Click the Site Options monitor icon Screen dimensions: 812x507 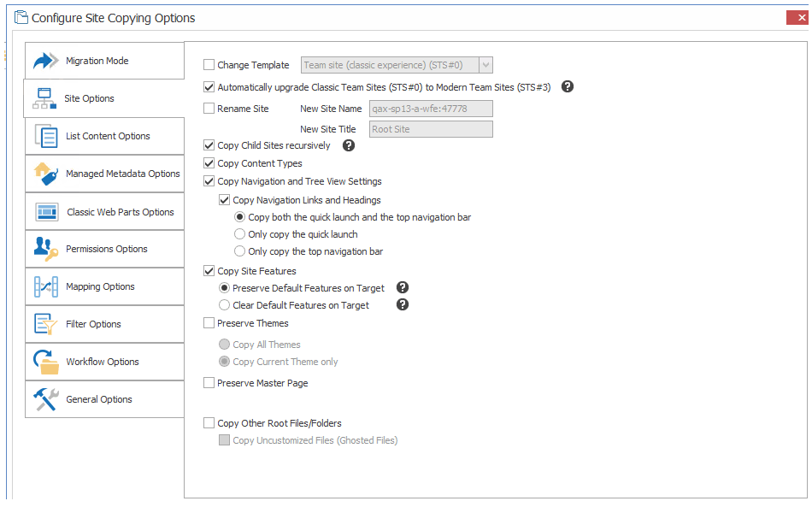[45, 97]
